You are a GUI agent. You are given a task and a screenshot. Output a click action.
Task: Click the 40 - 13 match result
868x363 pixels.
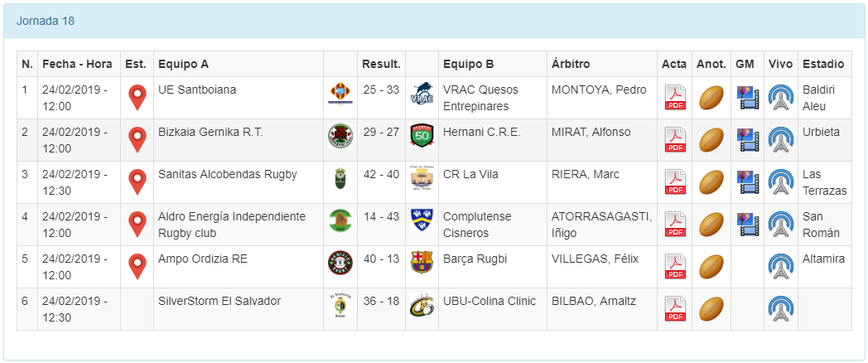click(381, 259)
